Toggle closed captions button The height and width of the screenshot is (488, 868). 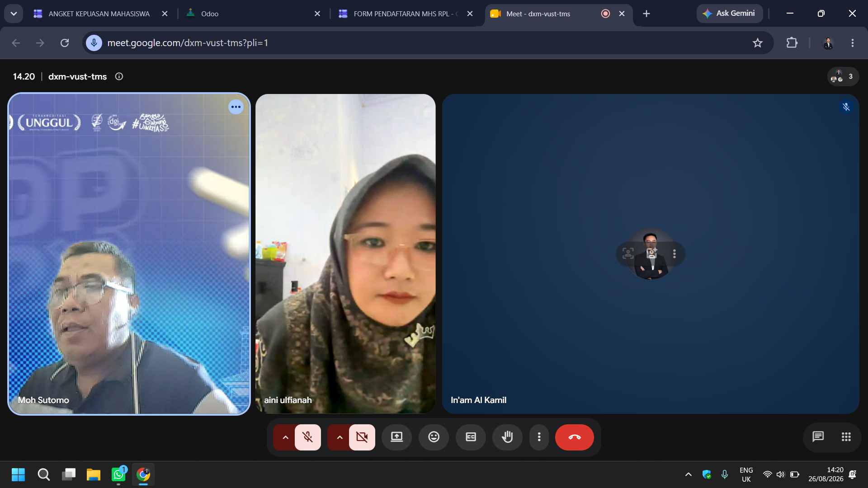click(471, 437)
